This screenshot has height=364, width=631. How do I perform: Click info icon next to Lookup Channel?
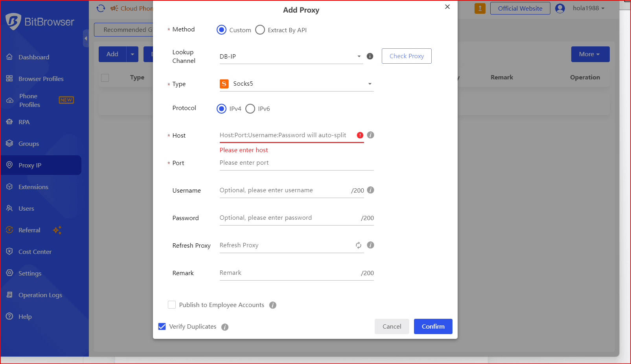coord(370,56)
